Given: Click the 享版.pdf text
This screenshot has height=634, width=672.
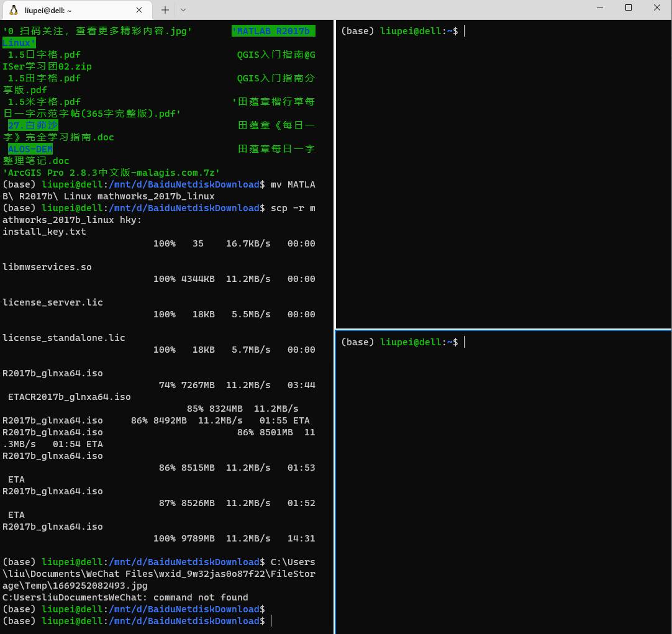Looking at the screenshot, I should pos(25,90).
